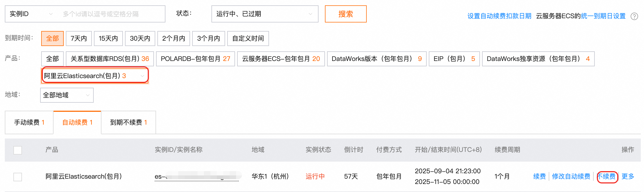The height and width of the screenshot is (192, 644).
Task: Filter expiry time by 7天内
Action: pos(79,39)
